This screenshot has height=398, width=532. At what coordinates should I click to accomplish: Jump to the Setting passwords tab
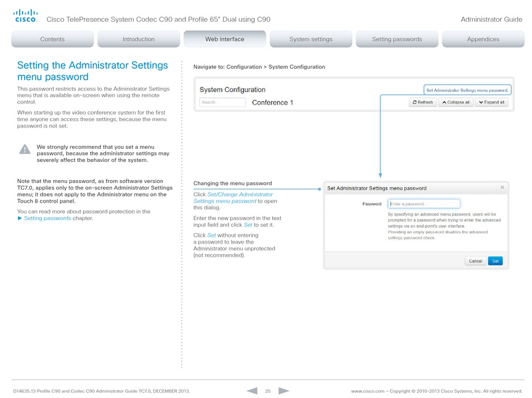[x=397, y=39]
